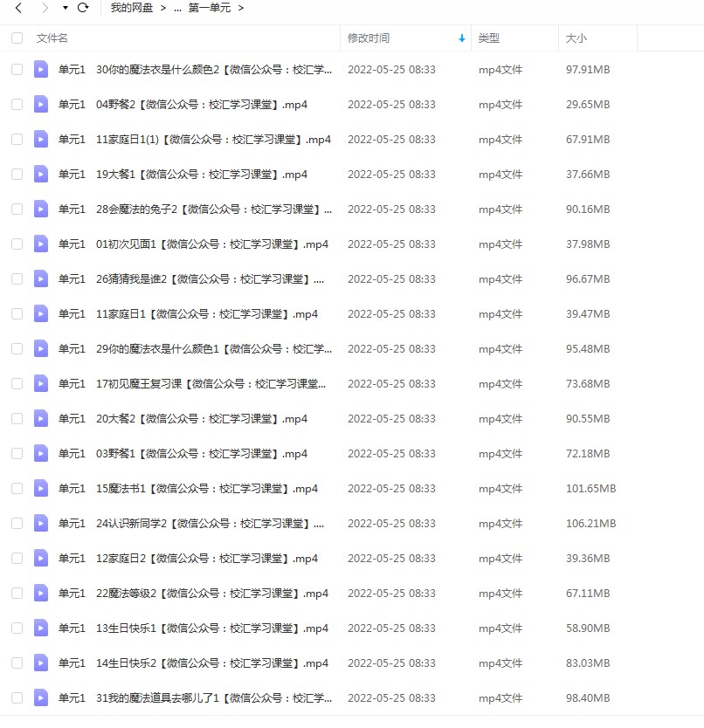The height and width of the screenshot is (728, 704).
Task: Select the 22魔法等级2 file name
Action: click(193, 594)
